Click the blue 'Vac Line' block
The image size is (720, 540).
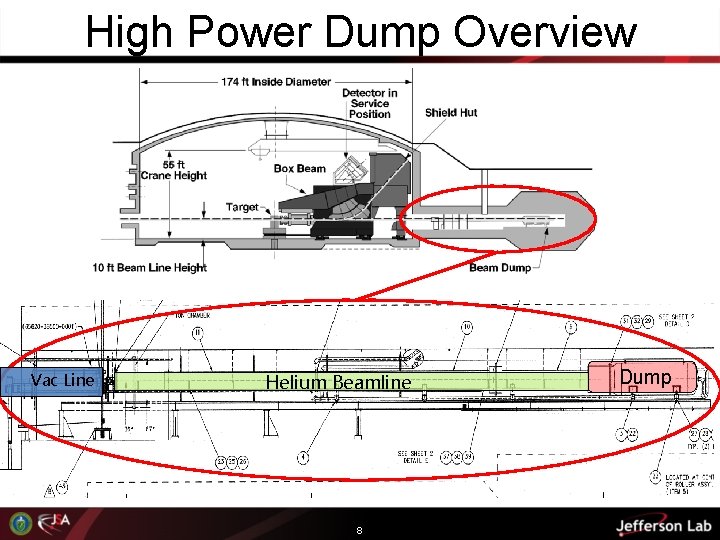pyautogui.click(x=51, y=382)
